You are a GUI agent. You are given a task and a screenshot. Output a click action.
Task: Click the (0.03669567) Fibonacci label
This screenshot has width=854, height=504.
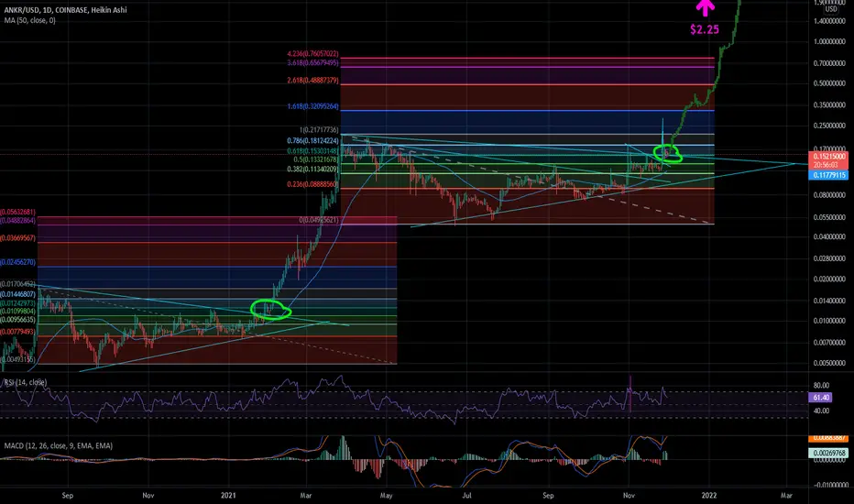click(x=18, y=238)
